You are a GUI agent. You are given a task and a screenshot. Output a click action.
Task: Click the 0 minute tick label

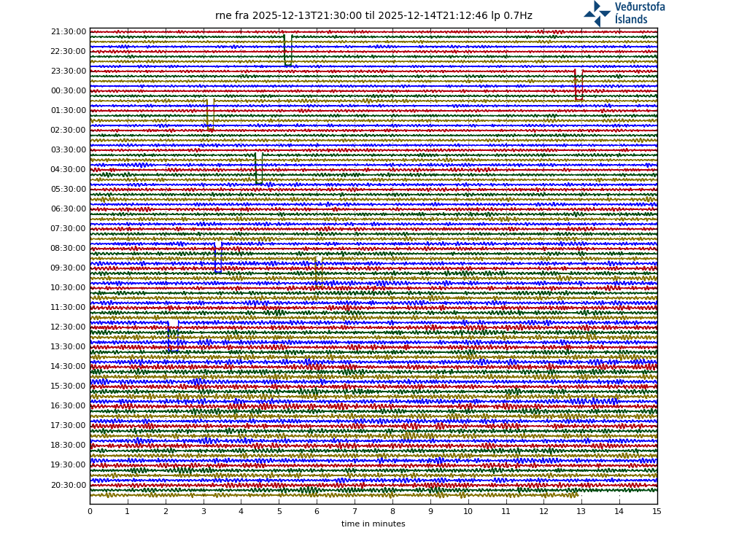click(90, 512)
